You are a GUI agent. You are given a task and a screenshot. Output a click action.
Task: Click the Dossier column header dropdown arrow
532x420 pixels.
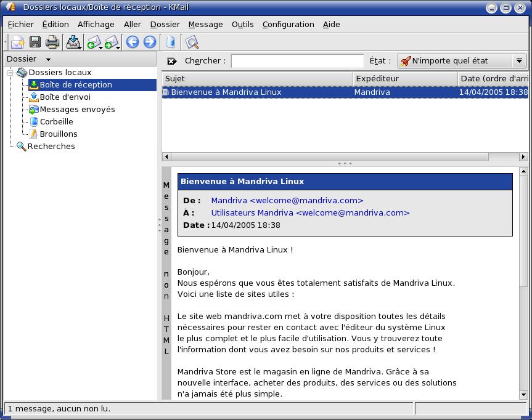pos(48,60)
